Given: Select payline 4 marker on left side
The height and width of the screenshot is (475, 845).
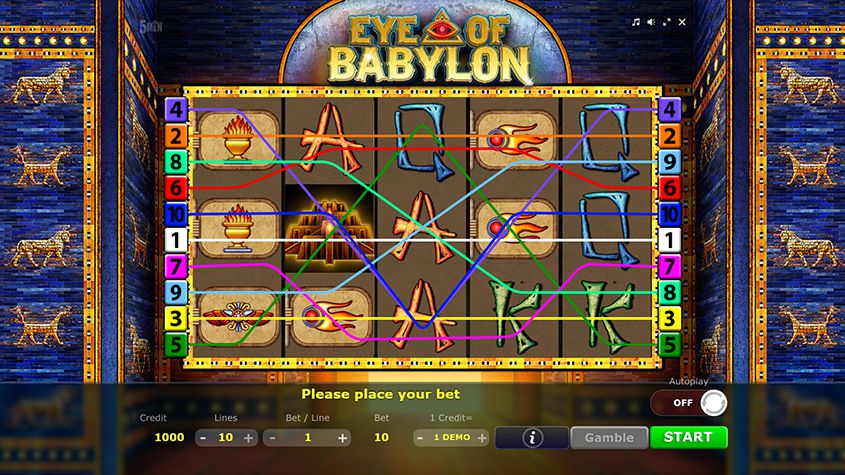Looking at the screenshot, I should click(176, 109).
